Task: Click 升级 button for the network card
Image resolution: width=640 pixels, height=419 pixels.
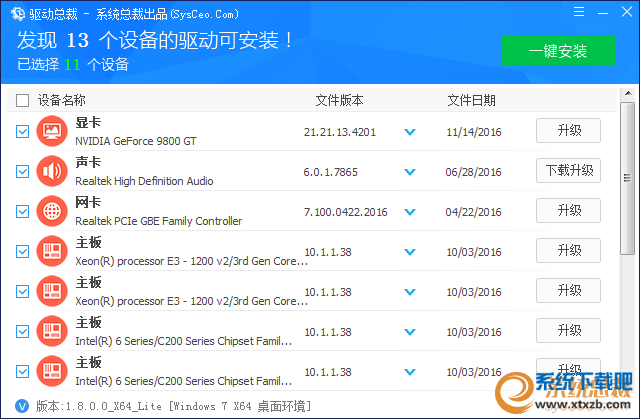Action: tap(568, 210)
